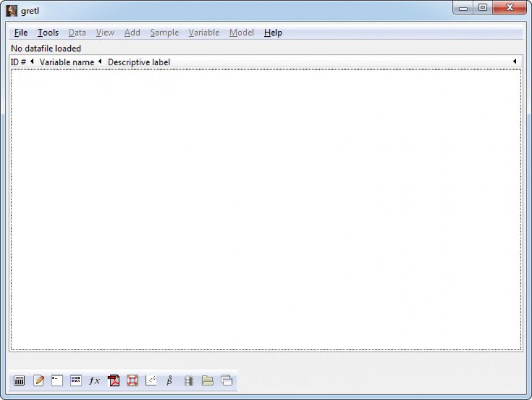This screenshot has height=400, width=532.
Task: Click the disabled Add menu
Action: coord(132,33)
